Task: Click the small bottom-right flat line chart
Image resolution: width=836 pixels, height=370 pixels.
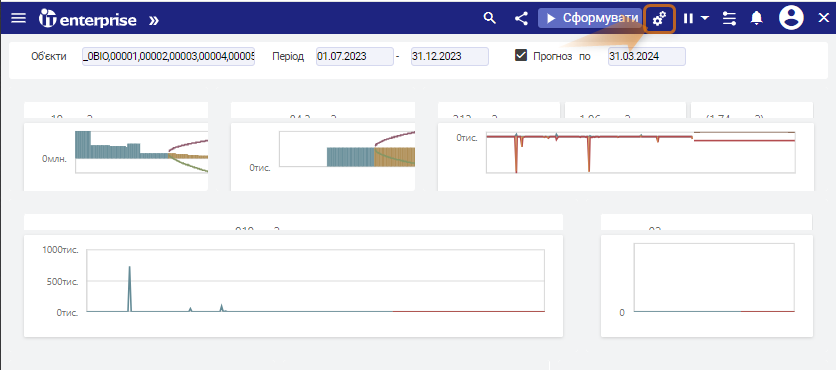Action: tap(706, 286)
